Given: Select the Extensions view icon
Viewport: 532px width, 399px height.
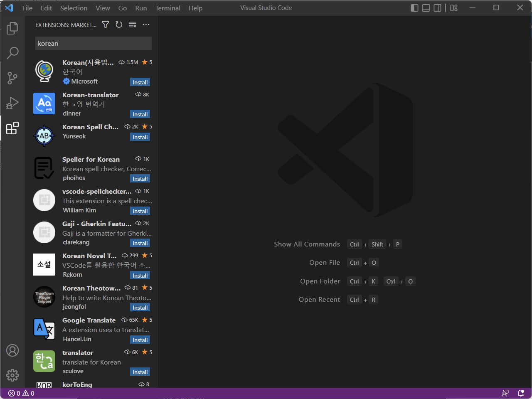Looking at the screenshot, I should [x=12, y=128].
